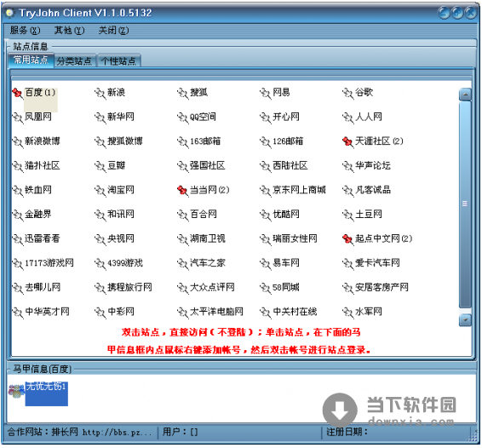Click the site list scroll down arrow

click(465, 320)
